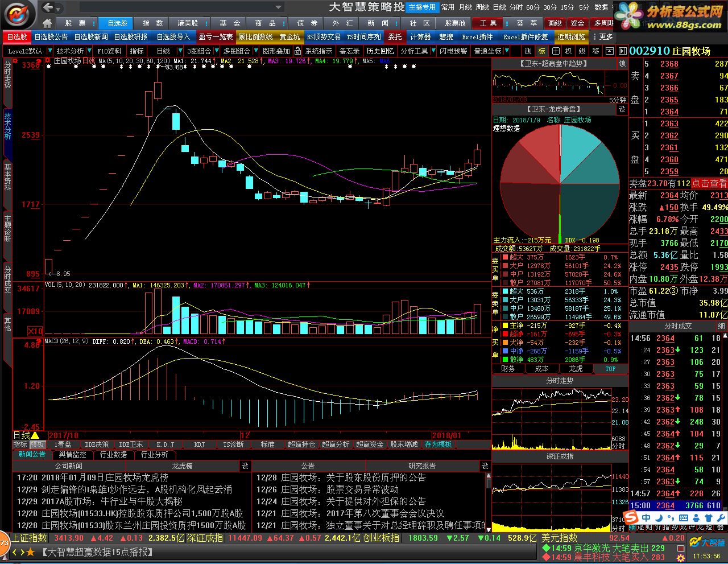The height and width of the screenshot is (564, 728).
Task: Switch to the 舆情监控 tab
Action: (72, 455)
